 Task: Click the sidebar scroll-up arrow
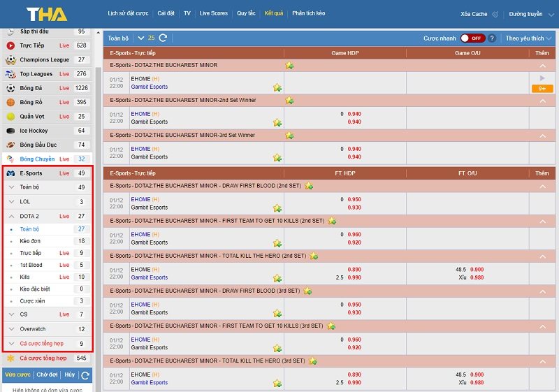click(x=98, y=33)
